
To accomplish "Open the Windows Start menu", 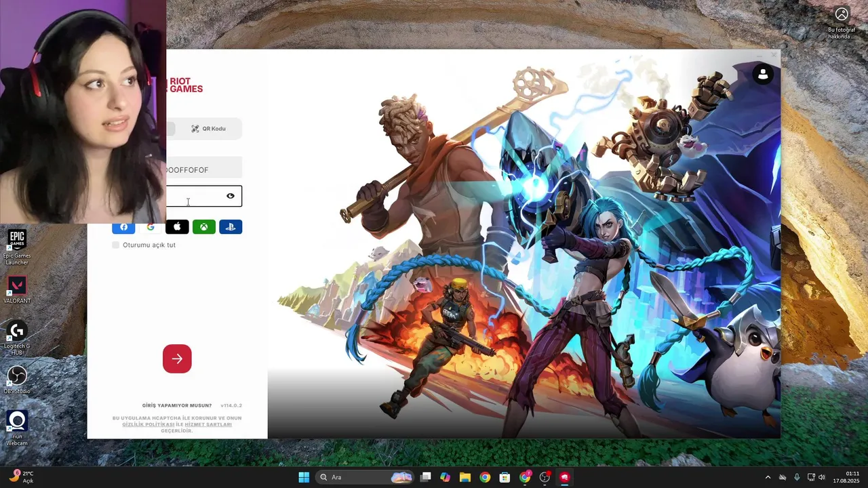I will [x=304, y=477].
